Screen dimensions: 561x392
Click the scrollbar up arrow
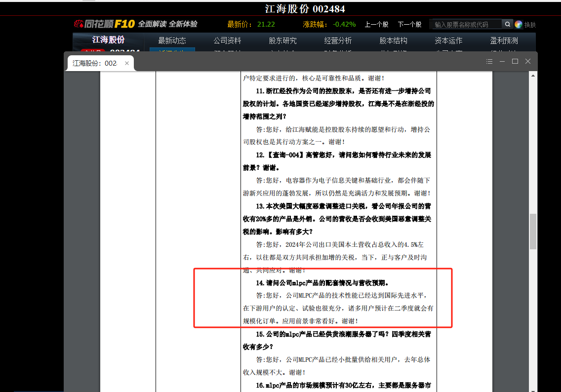click(533, 76)
